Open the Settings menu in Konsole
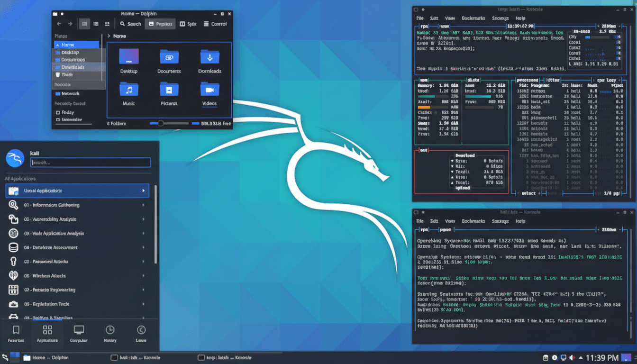This screenshot has height=364, width=637. coord(500,18)
